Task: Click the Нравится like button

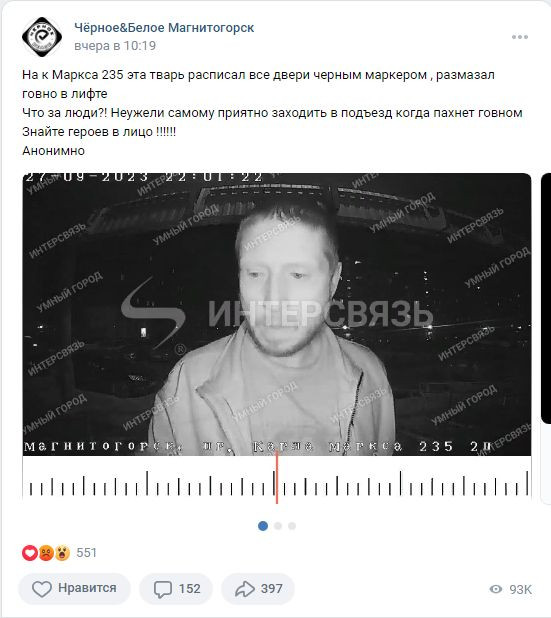Action: tap(74, 588)
